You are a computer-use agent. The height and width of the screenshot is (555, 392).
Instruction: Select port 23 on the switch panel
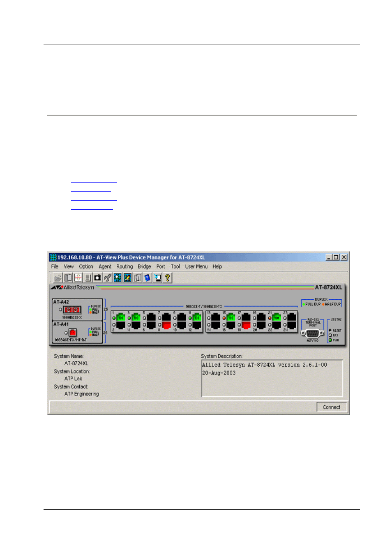pyautogui.click(x=292, y=317)
